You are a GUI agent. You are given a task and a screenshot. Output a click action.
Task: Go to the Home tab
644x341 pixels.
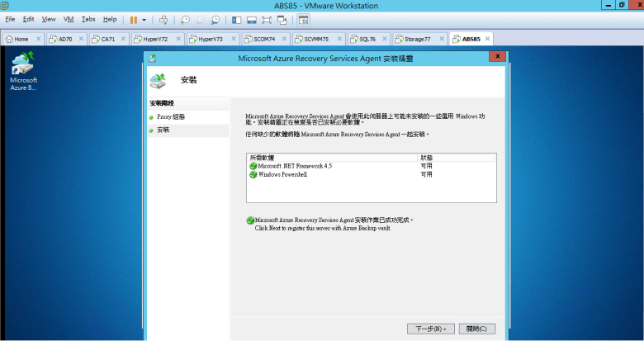tap(21, 39)
